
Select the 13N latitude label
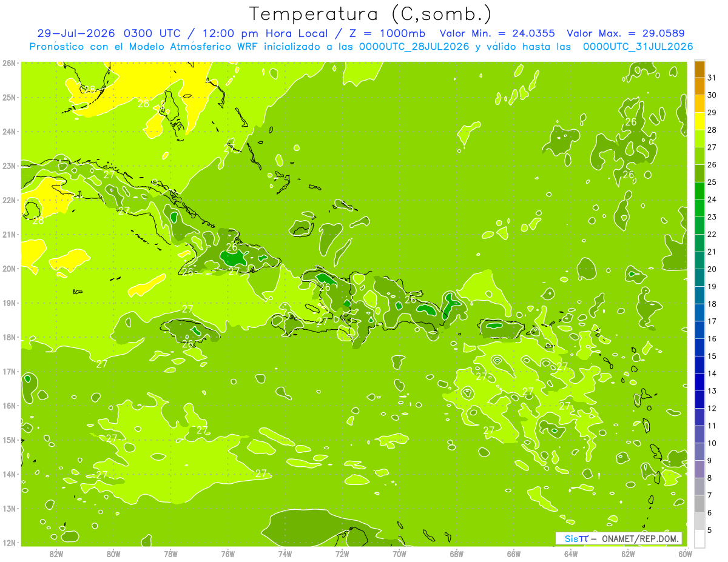pos(9,508)
